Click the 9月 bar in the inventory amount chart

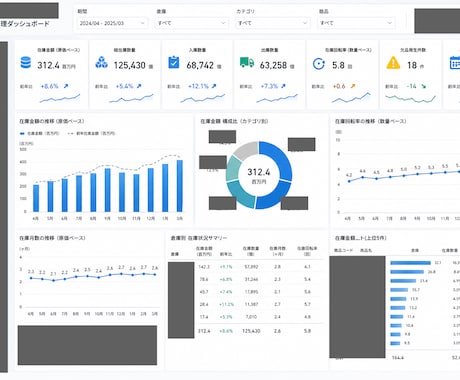[107, 190]
